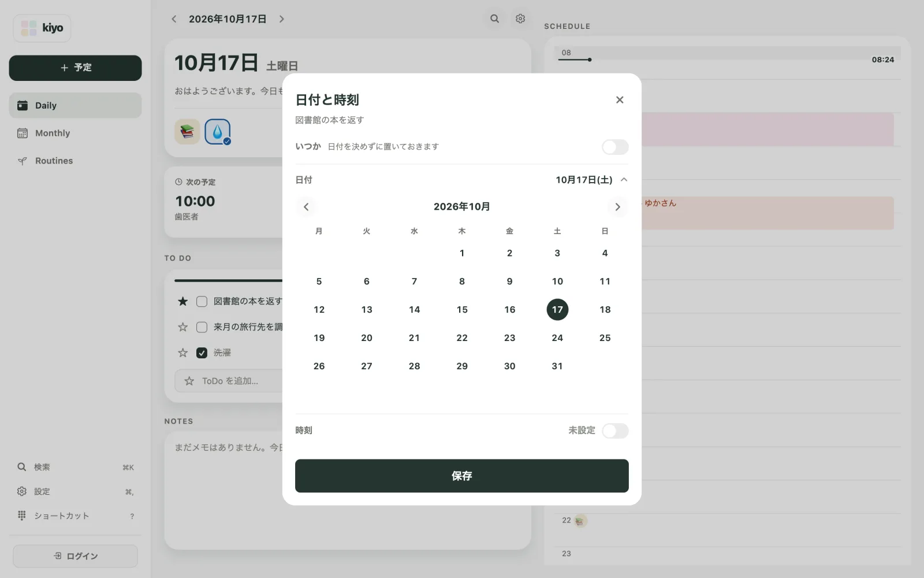This screenshot has width=924, height=578.
Task: Go to next day in the header
Action: [282, 19]
